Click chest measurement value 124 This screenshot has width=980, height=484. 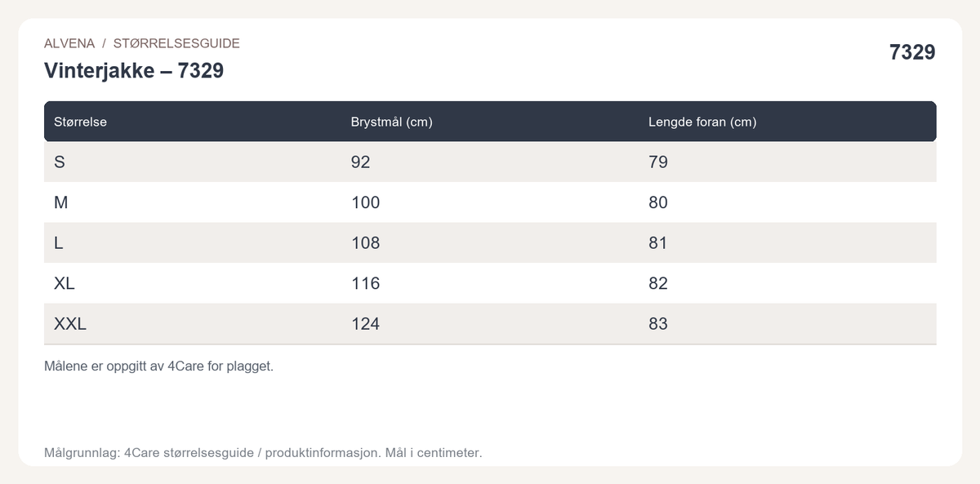click(x=365, y=324)
